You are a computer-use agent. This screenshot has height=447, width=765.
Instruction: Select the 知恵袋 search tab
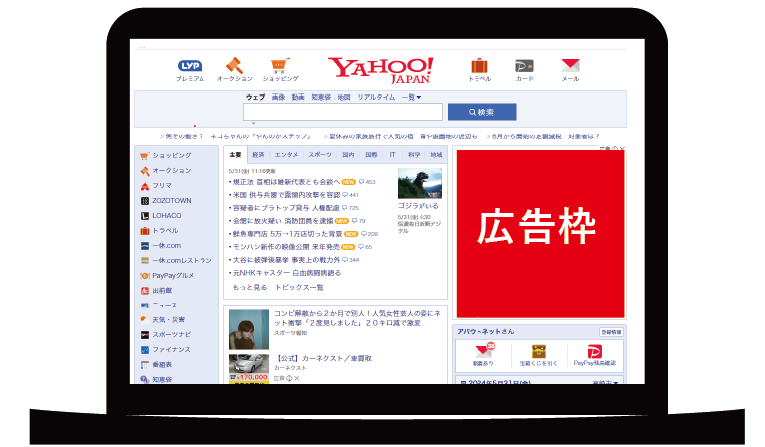coord(321,98)
